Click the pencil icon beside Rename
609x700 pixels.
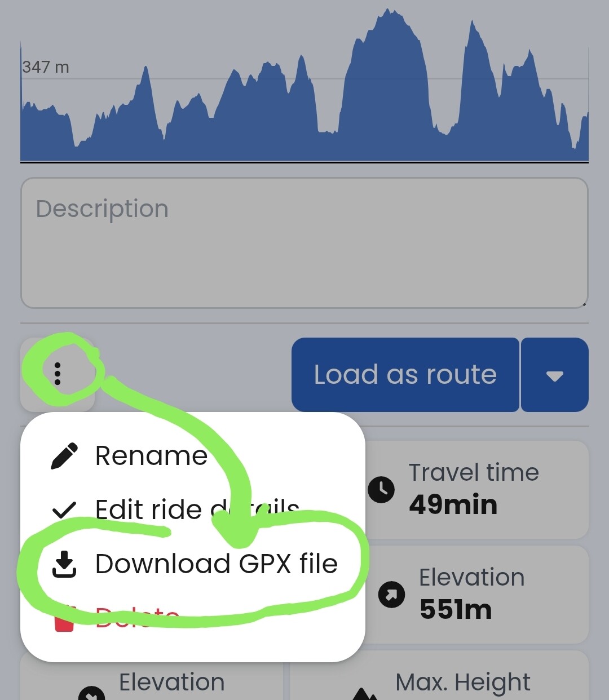click(x=64, y=456)
